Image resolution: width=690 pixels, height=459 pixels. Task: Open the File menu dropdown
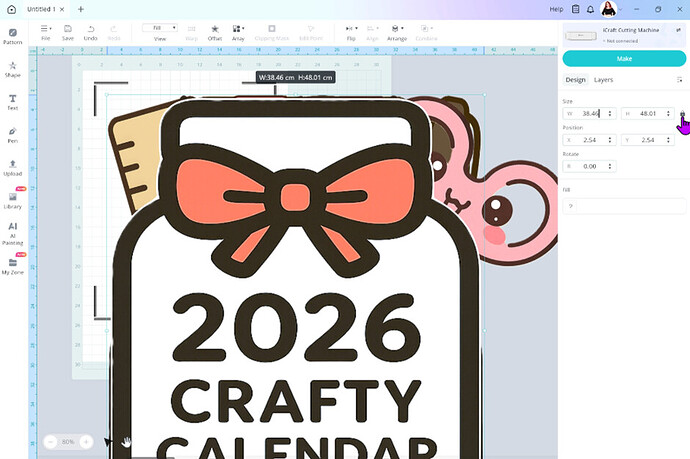coord(45,31)
